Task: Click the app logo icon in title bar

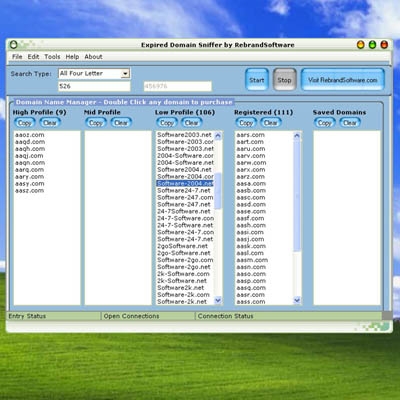Action: point(13,45)
